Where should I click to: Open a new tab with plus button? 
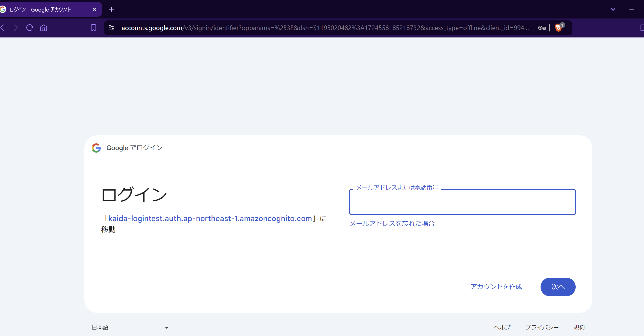[112, 9]
